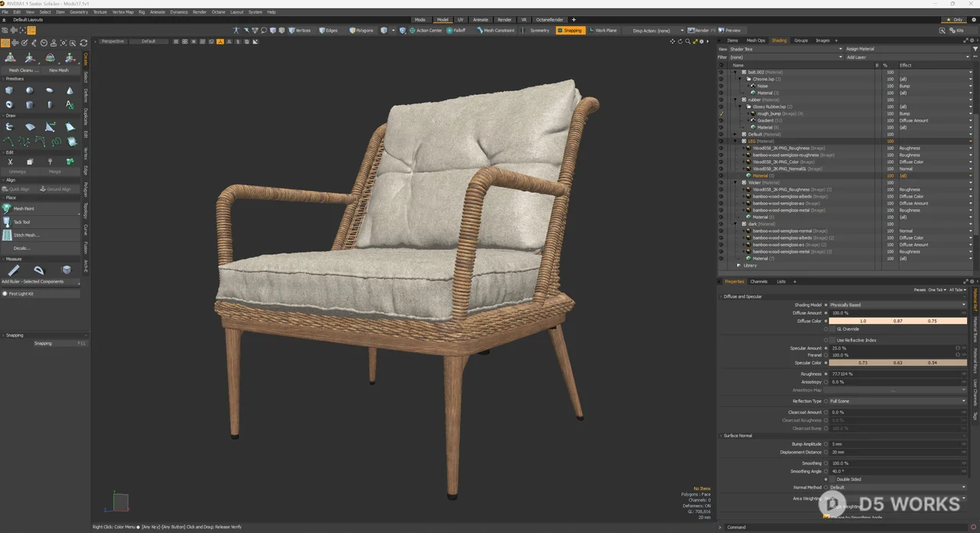
Task: Toggle visibility of bolt.002 material
Action: (720, 72)
